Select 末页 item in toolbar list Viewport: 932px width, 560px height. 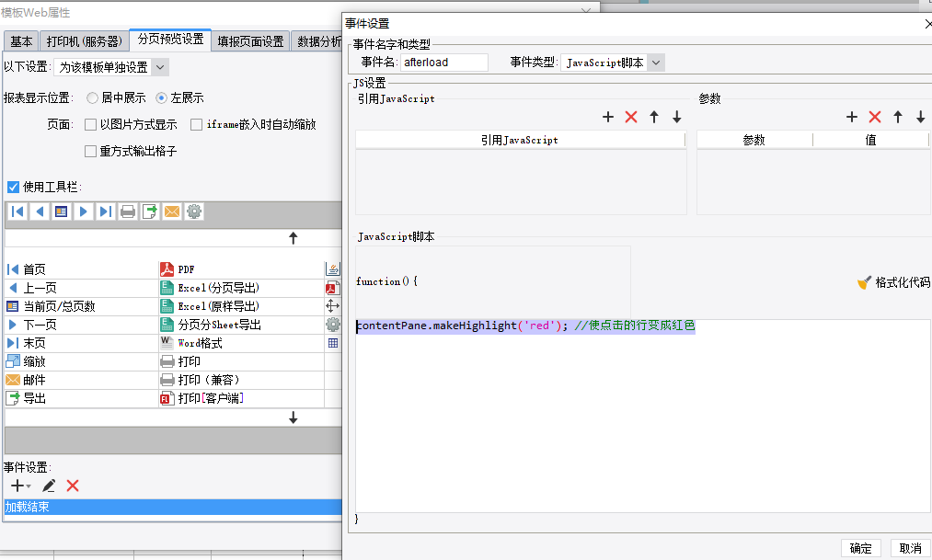pos(81,343)
